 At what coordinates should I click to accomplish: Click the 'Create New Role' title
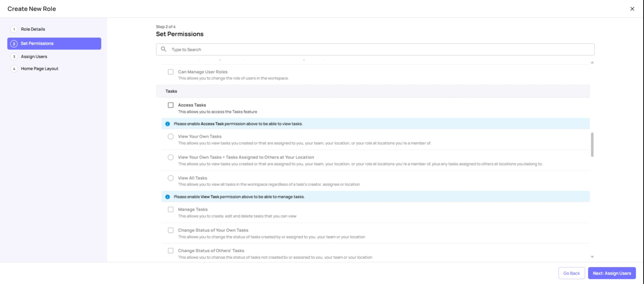coord(32,9)
